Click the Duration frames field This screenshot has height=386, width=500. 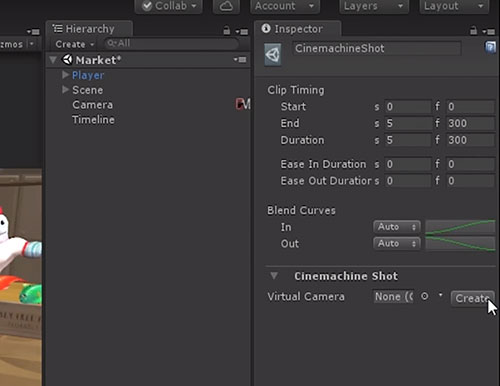click(x=470, y=140)
